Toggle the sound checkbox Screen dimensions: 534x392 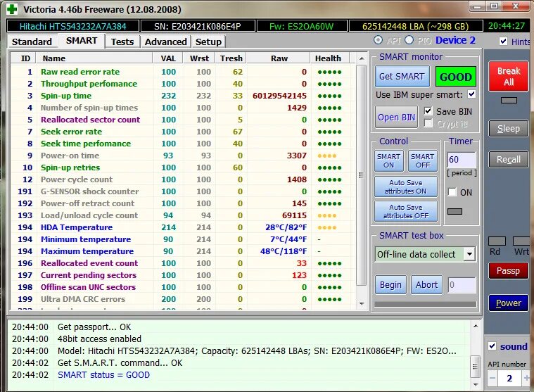click(x=492, y=346)
